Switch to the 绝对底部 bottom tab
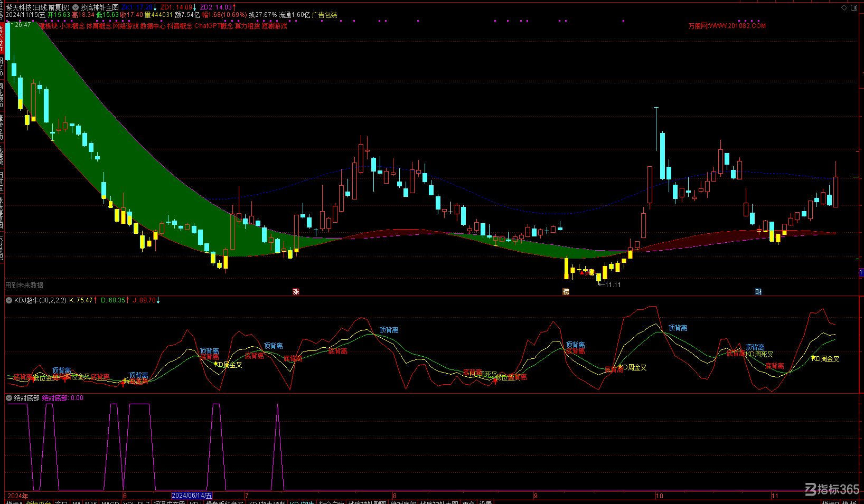 coord(403,502)
